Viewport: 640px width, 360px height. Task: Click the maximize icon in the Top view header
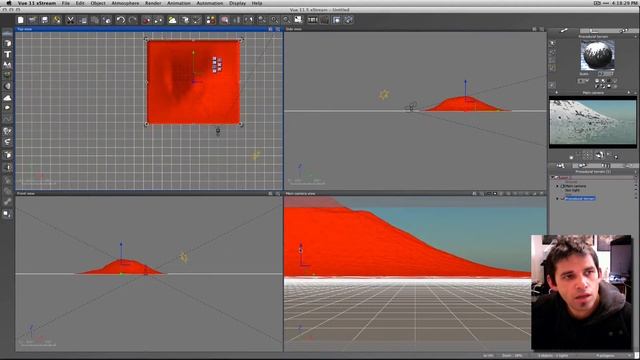pyautogui.click(x=278, y=29)
